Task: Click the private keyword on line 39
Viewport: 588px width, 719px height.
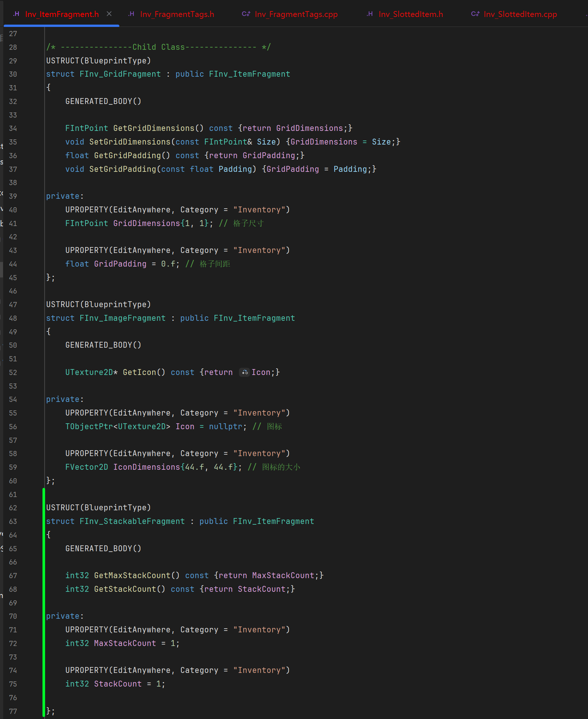Action: [63, 196]
